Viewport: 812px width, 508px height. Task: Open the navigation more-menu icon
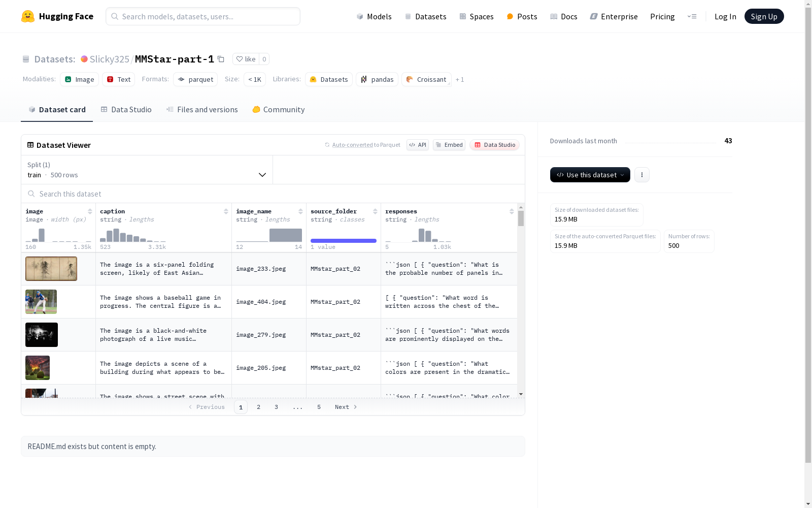pyautogui.click(x=692, y=16)
